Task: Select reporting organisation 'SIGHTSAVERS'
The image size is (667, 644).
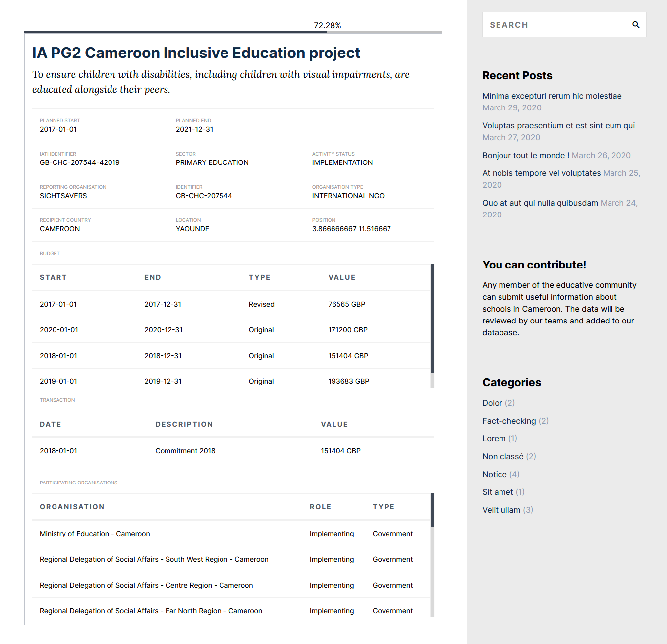Action: (63, 196)
